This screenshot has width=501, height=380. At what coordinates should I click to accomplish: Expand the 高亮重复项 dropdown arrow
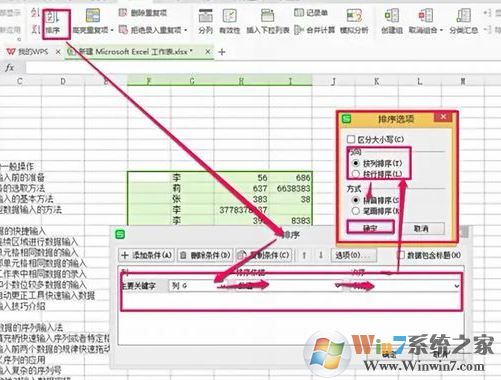112,30
